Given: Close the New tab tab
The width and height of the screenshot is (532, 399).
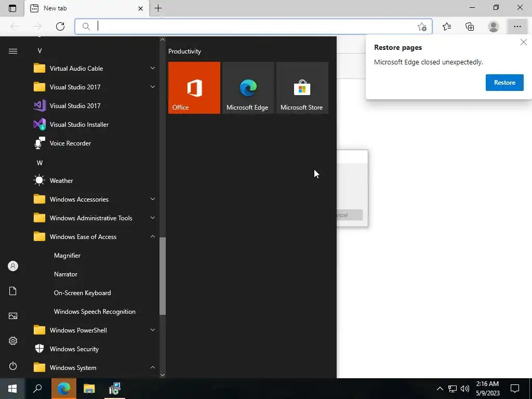Looking at the screenshot, I should [140, 8].
